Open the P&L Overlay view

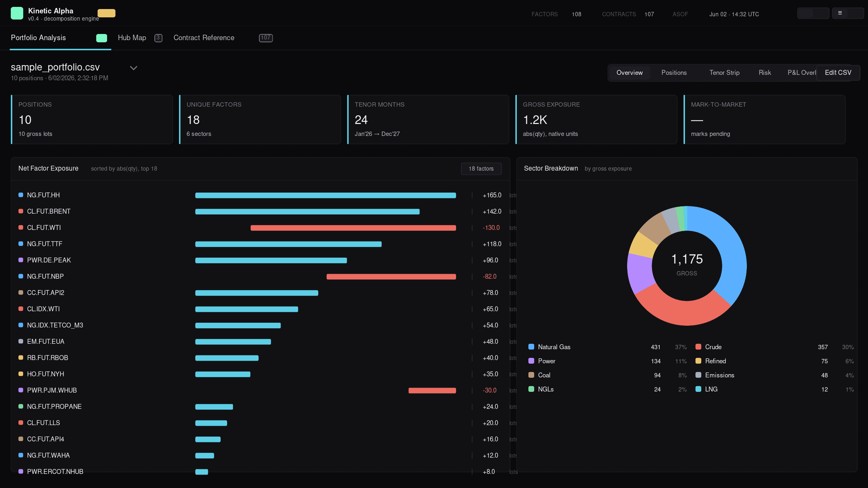point(801,73)
